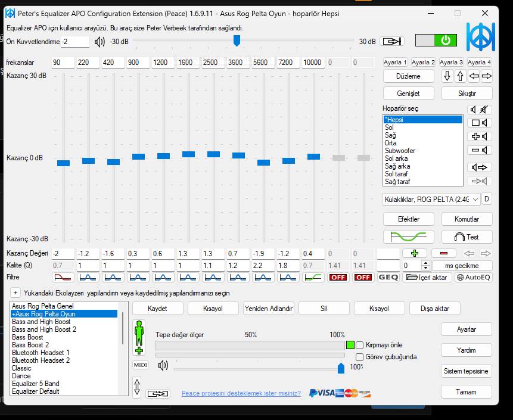Click the down arrow shift button
513x420 pixels.
pos(447,76)
